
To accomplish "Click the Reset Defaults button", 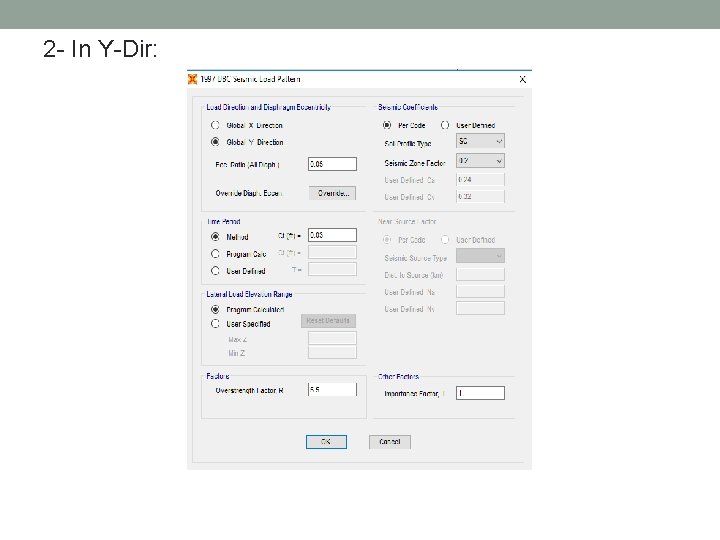I will (x=328, y=321).
